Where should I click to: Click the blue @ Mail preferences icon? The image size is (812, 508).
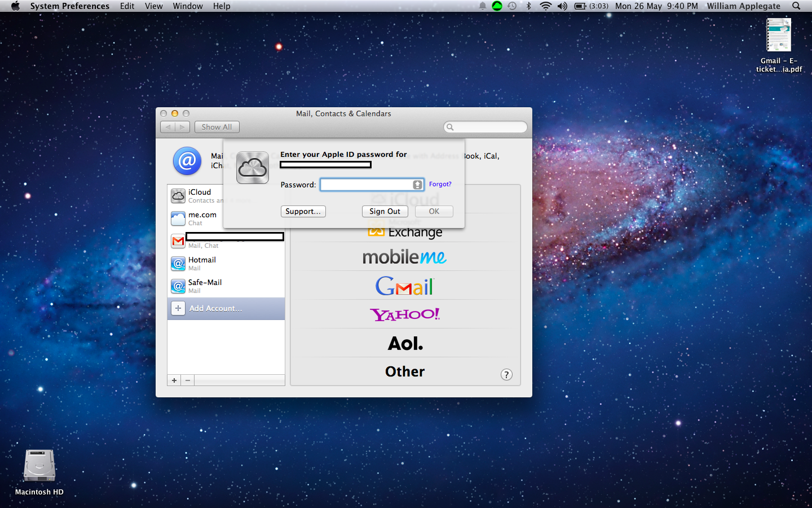tap(187, 161)
